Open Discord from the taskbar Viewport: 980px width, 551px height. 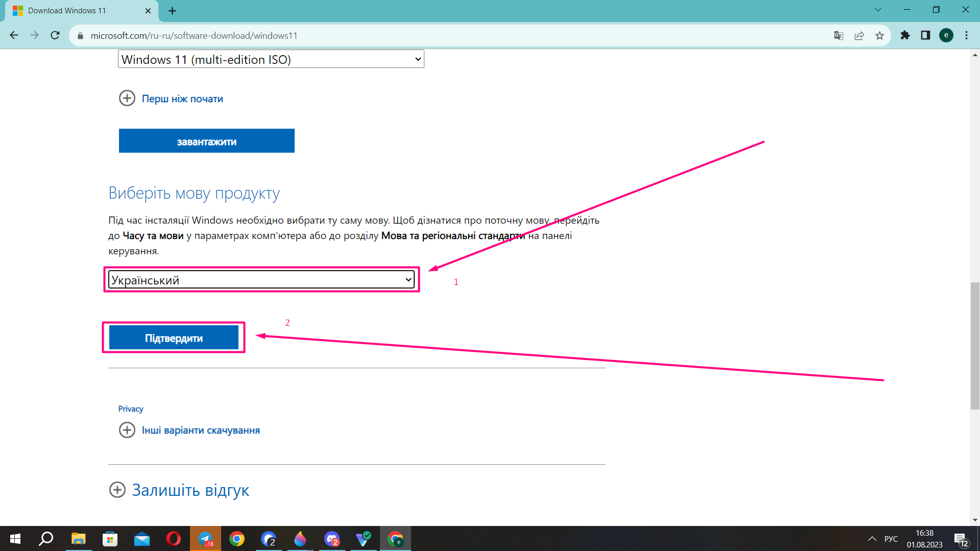(332, 539)
